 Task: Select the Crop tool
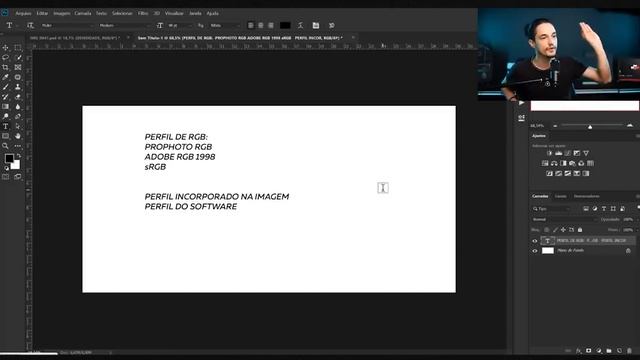[x=5, y=67]
